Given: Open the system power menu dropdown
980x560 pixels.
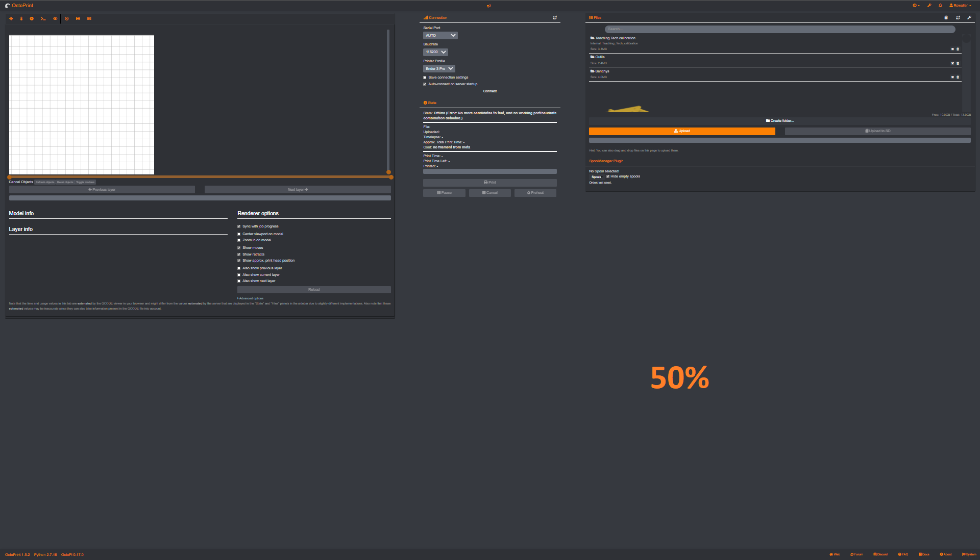Looking at the screenshot, I should 916,6.
